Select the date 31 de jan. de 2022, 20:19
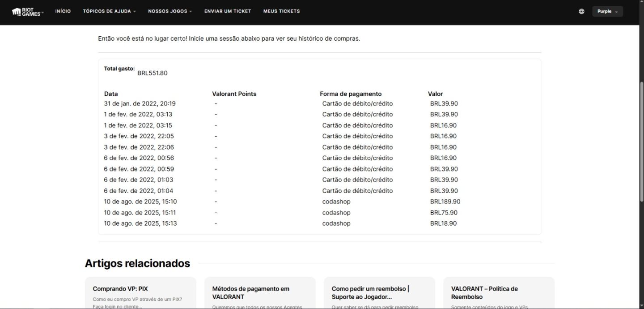Screen dimensions: 644x309 coord(140,103)
